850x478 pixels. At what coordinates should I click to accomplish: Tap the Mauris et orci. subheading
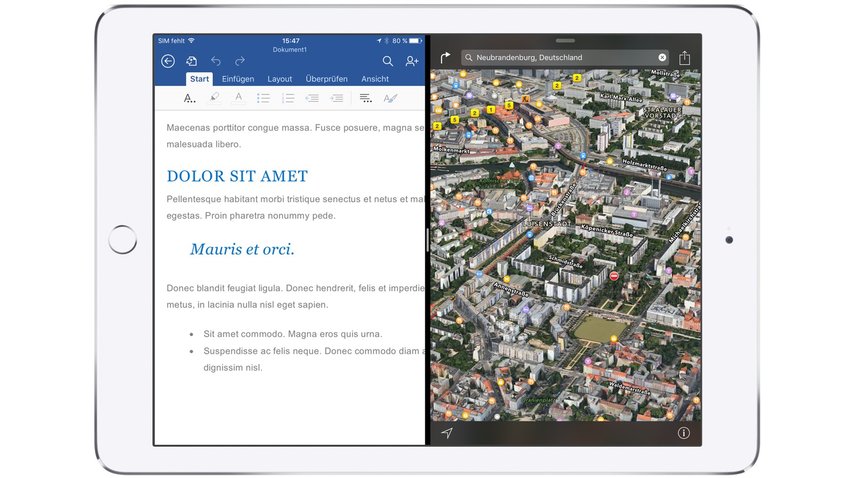point(242,249)
